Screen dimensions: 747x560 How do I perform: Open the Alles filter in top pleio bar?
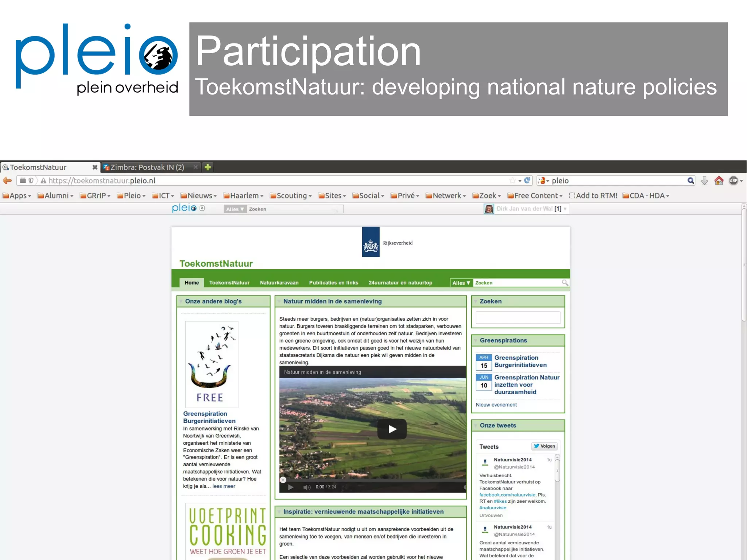(235, 209)
